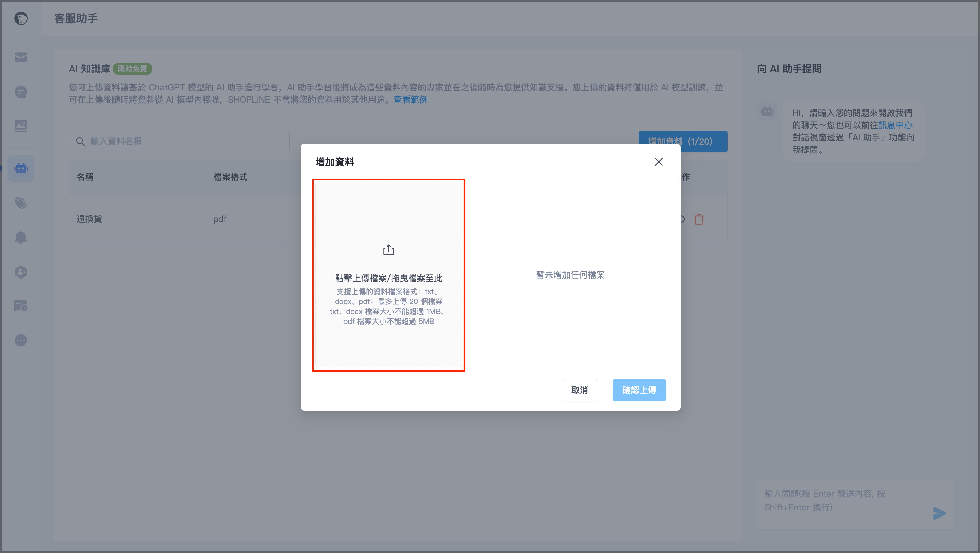This screenshot has width=980, height=553.
Task: Open the window settings sidebar icon
Action: pyautogui.click(x=21, y=305)
